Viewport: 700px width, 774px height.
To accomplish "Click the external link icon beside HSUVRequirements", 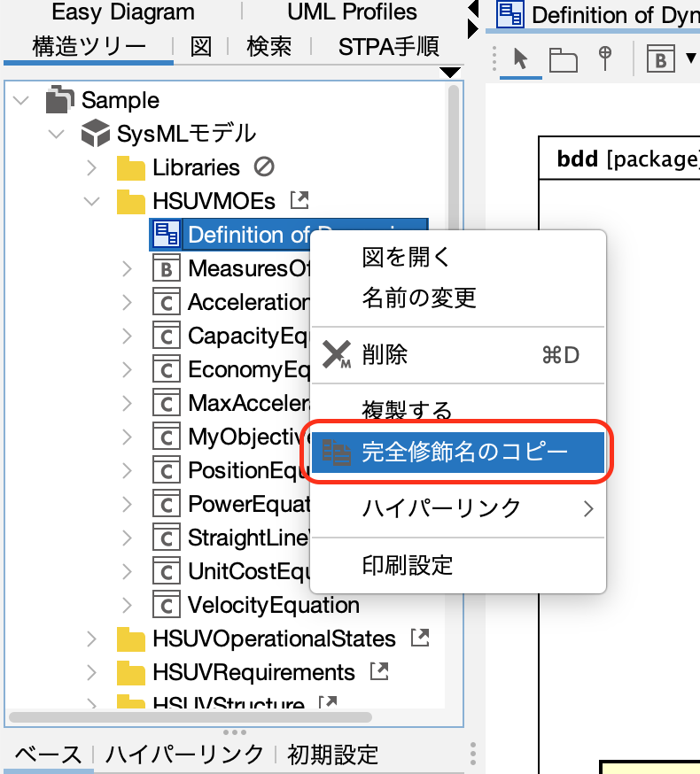I will click(379, 671).
